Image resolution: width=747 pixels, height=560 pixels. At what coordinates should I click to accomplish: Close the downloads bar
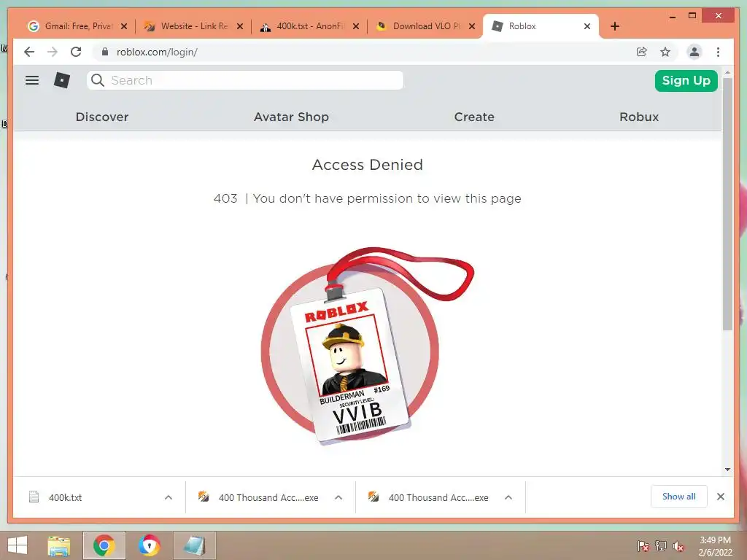coord(720,497)
